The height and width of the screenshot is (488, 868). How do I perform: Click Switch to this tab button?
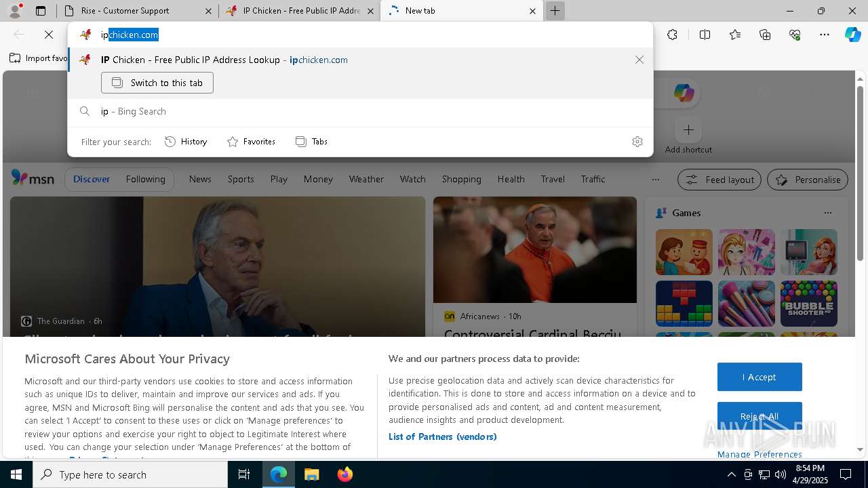157,83
